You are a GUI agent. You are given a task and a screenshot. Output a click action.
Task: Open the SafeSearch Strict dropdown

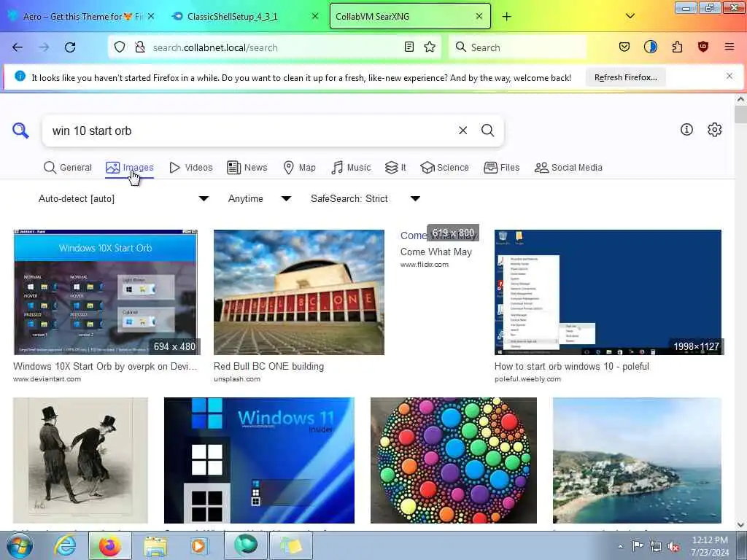tap(365, 198)
